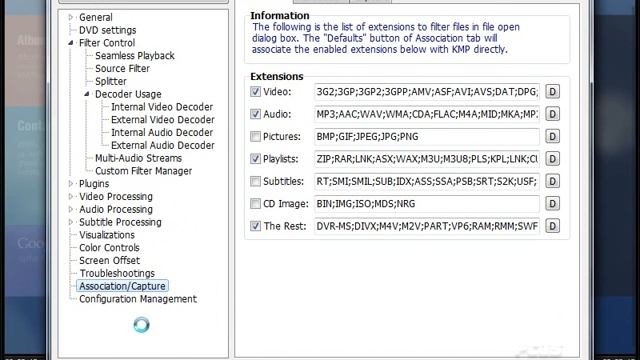Select Association/Capture in the tree
Screen dimensions: 640x360
click(122, 286)
